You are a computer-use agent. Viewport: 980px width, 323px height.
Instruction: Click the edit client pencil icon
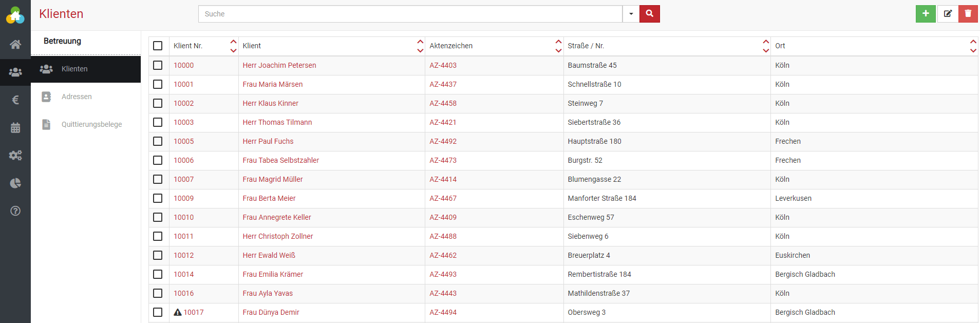947,14
